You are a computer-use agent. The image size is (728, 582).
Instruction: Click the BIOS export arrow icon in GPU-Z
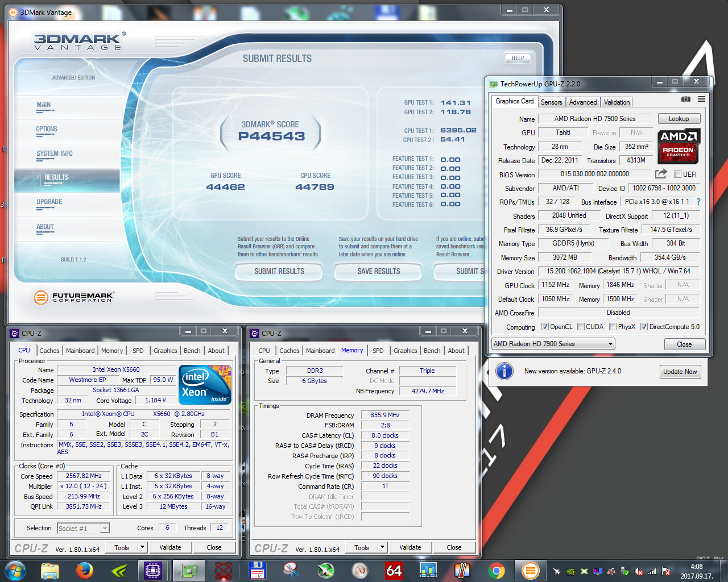(661, 174)
